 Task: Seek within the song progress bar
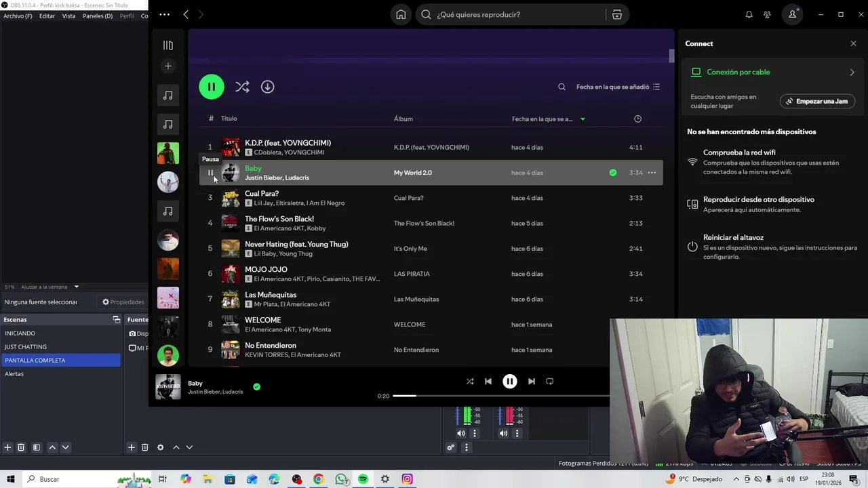click(500, 396)
